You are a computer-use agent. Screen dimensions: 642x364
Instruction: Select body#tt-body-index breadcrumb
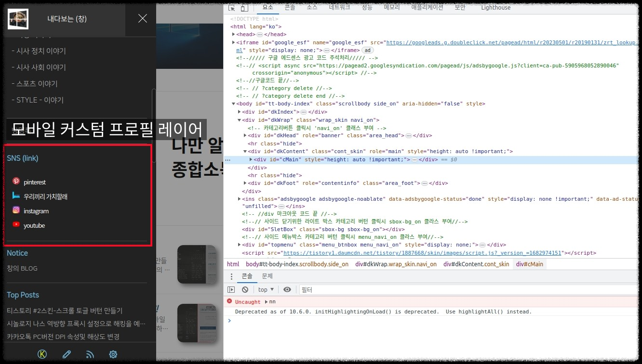point(297,264)
